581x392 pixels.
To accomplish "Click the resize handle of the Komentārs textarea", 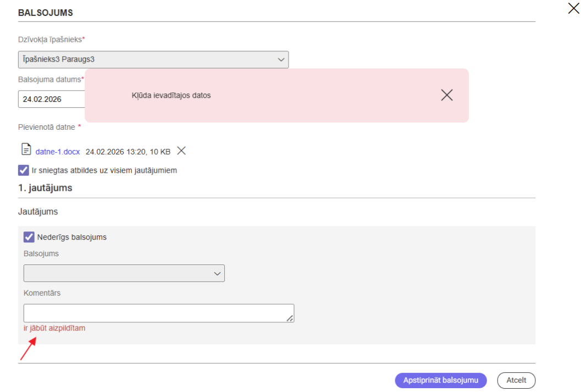I will pos(290,318).
